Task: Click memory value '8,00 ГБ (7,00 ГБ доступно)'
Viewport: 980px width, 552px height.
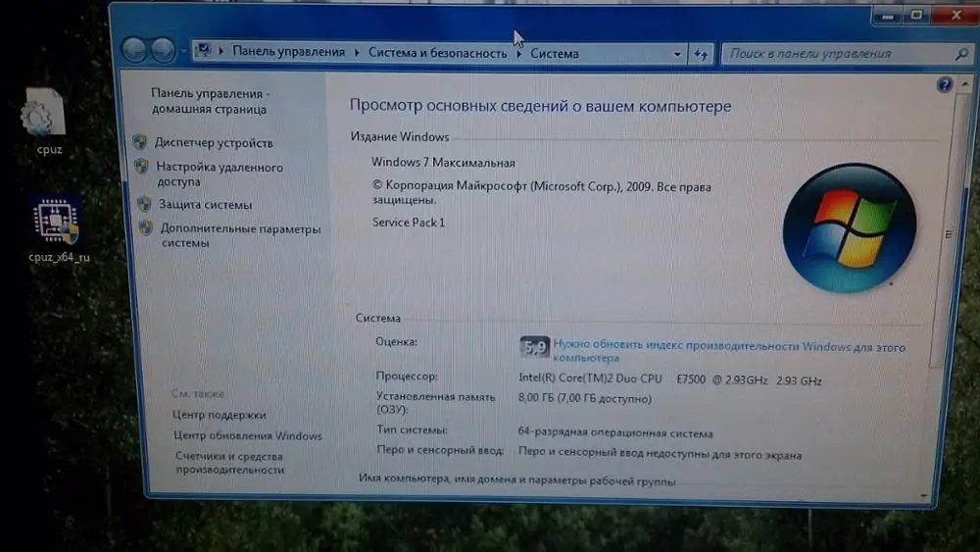Action: [585, 398]
